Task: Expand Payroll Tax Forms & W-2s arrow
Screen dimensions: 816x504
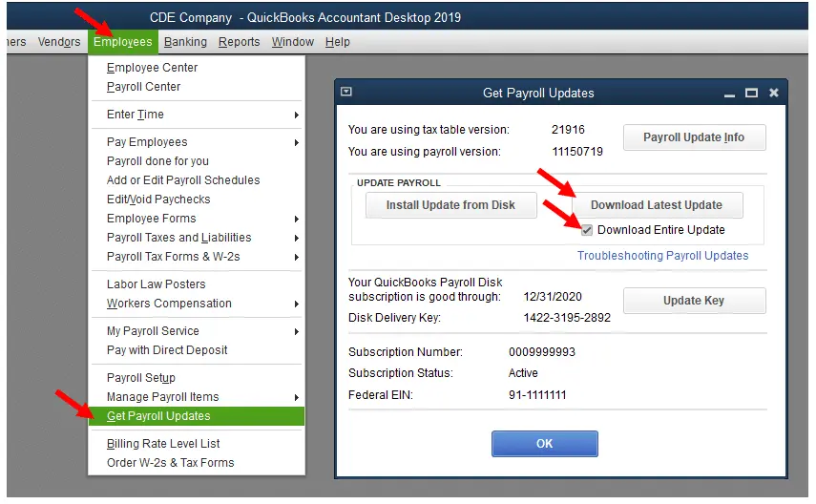Action: click(296, 257)
